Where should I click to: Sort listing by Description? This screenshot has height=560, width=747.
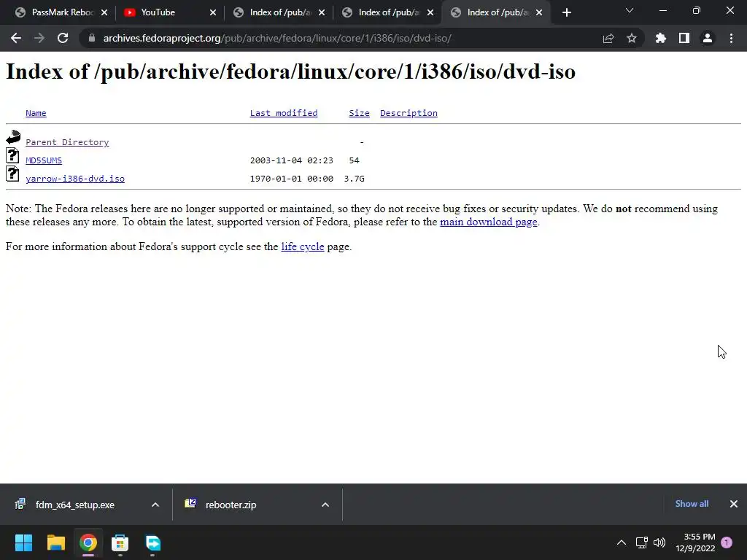tap(409, 113)
